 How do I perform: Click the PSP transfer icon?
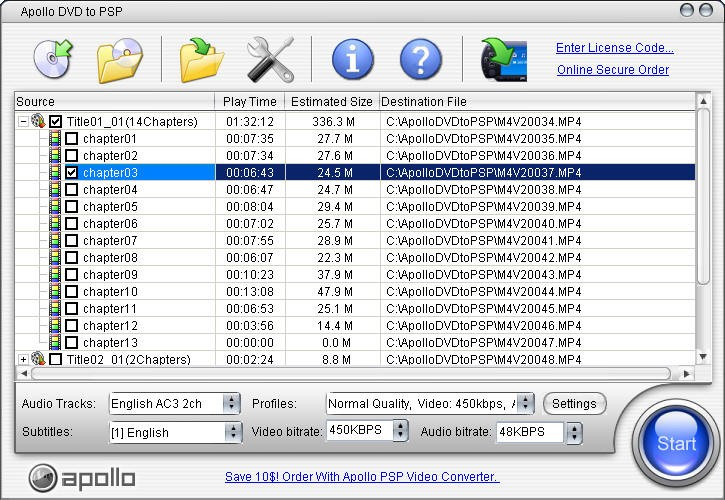504,60
